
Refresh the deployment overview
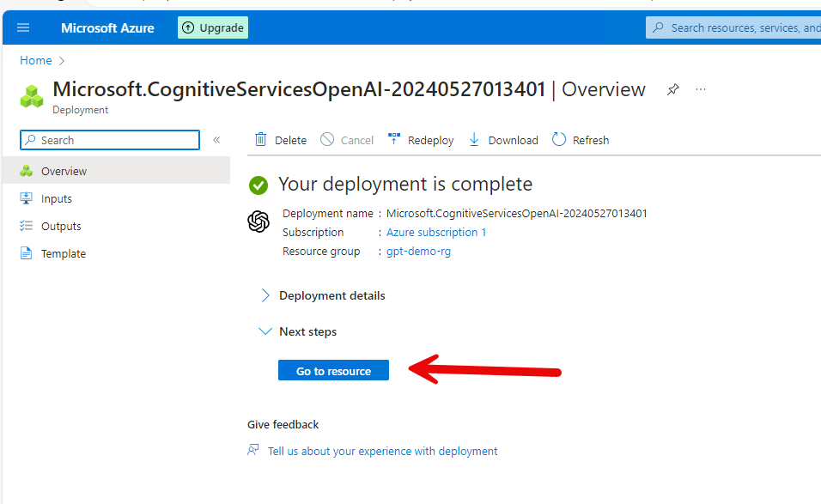(581, 140)
